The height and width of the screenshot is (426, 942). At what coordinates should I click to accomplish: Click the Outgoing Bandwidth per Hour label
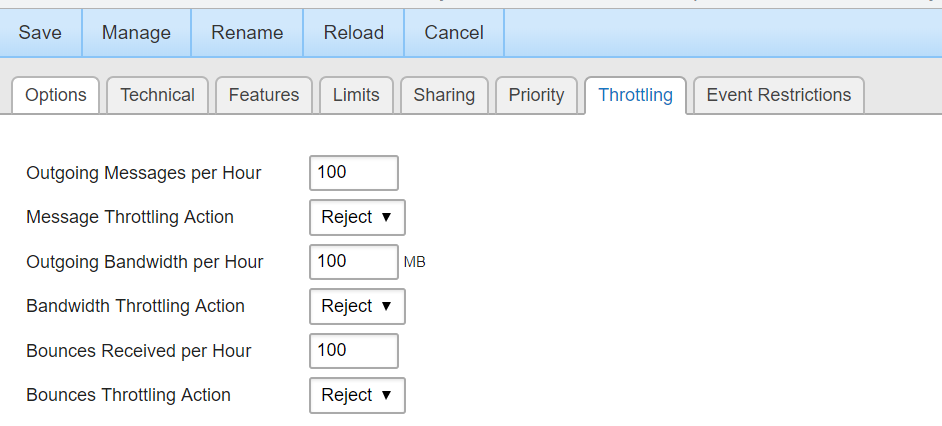[145, 262]
